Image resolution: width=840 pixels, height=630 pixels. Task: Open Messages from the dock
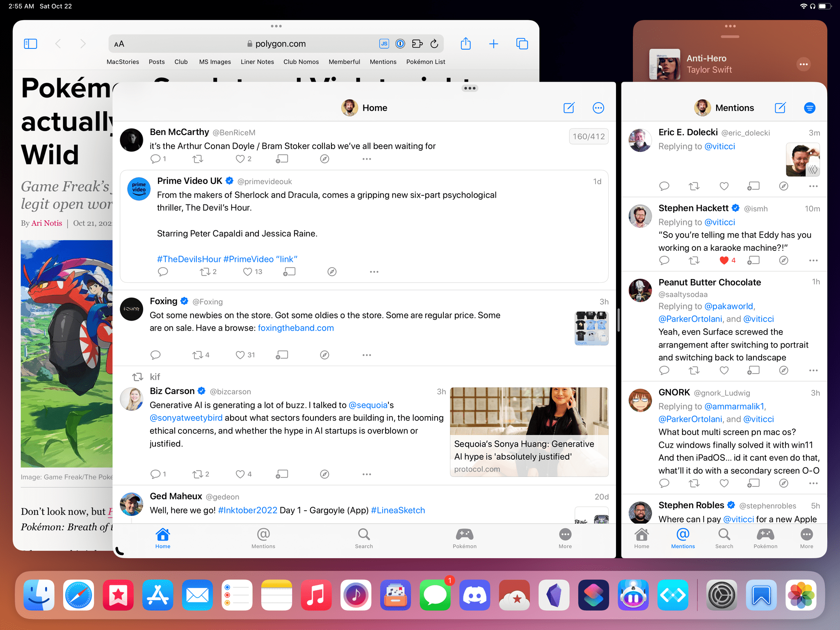click(435, 595)
